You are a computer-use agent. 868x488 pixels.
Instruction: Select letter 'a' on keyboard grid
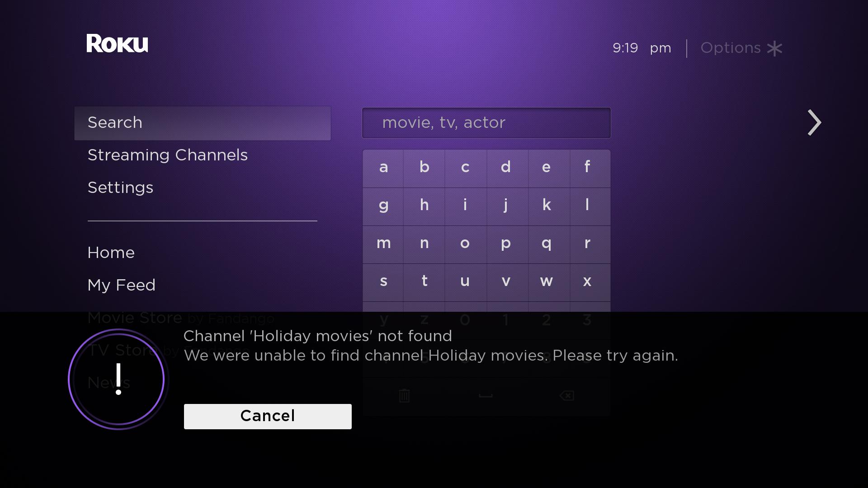click(383, 167)
